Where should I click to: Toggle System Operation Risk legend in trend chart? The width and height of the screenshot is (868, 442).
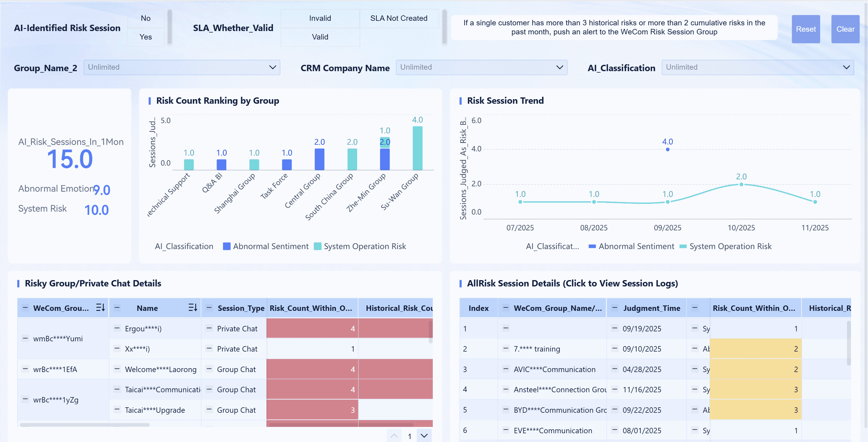point(725,246)
